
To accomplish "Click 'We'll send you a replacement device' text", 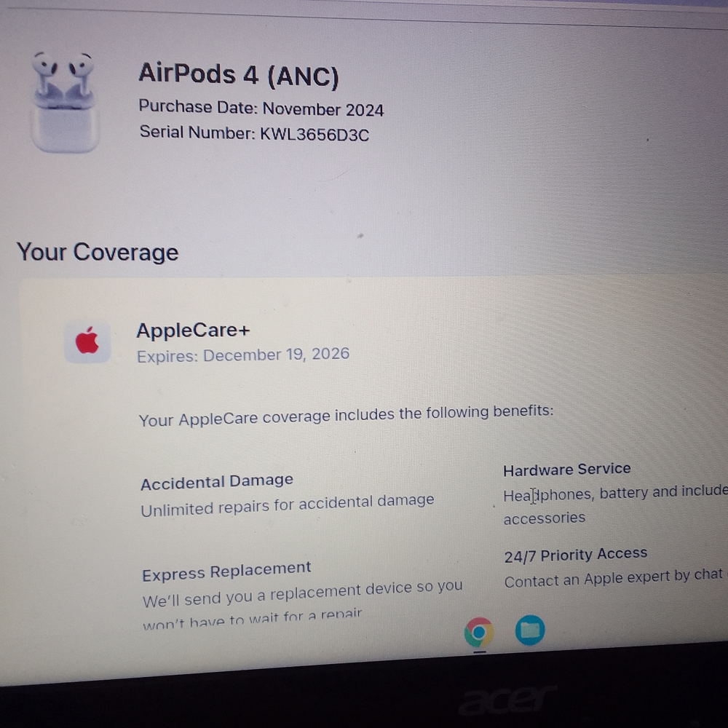I will 302,594.
